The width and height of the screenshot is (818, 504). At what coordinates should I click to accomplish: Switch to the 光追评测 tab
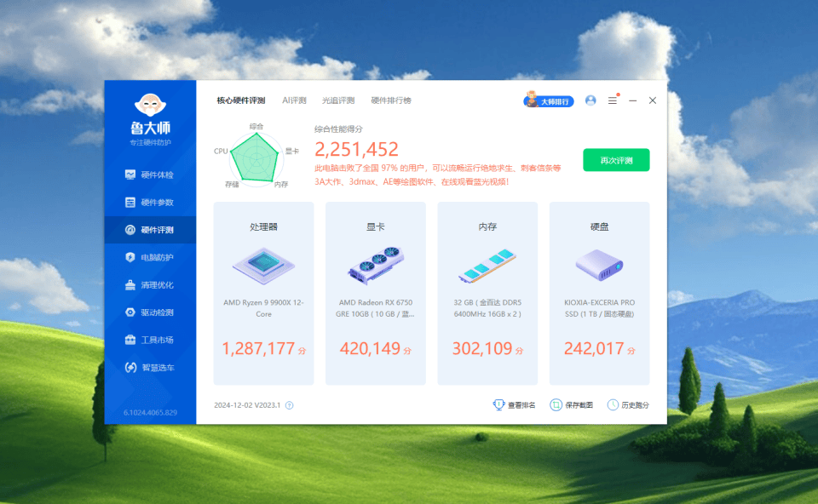click(x=338, y=100)
